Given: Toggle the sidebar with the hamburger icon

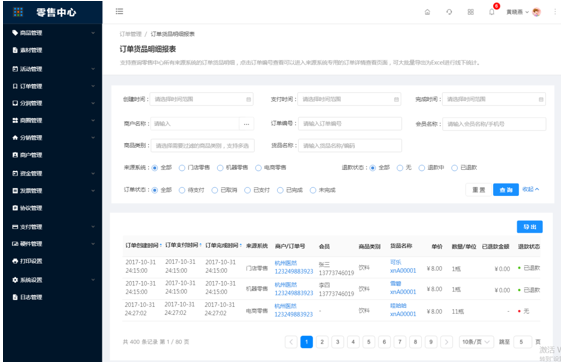Looking at the screenshot, I should coord(119,11).
